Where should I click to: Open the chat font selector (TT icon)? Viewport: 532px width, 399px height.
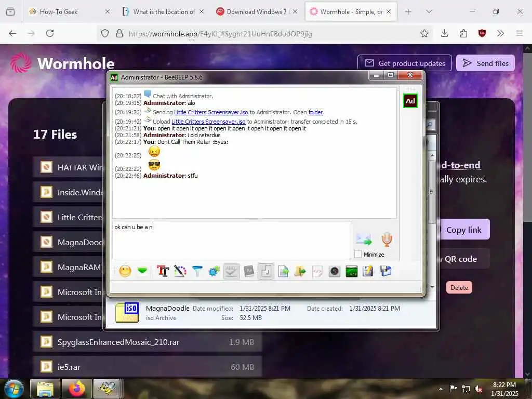coord(163,271)
